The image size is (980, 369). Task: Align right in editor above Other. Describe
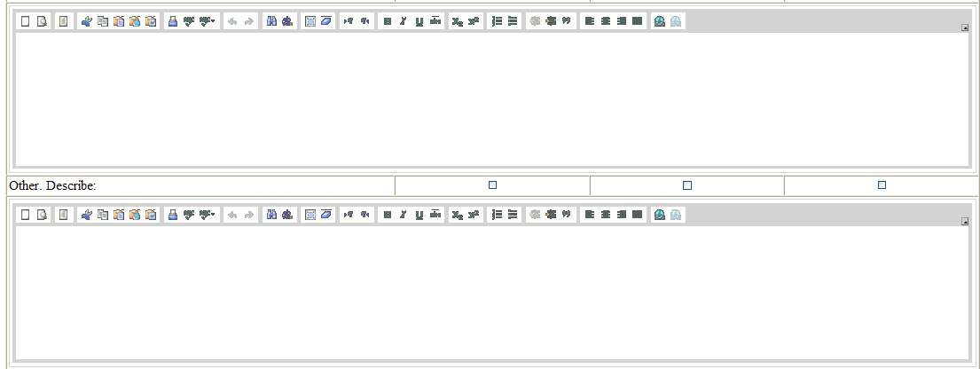pos(621,21)
